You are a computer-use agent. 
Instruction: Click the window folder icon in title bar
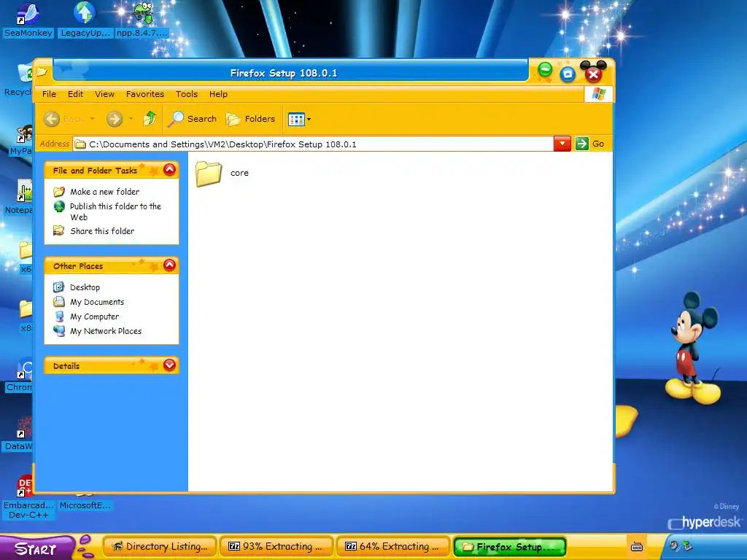coord(42,72)
